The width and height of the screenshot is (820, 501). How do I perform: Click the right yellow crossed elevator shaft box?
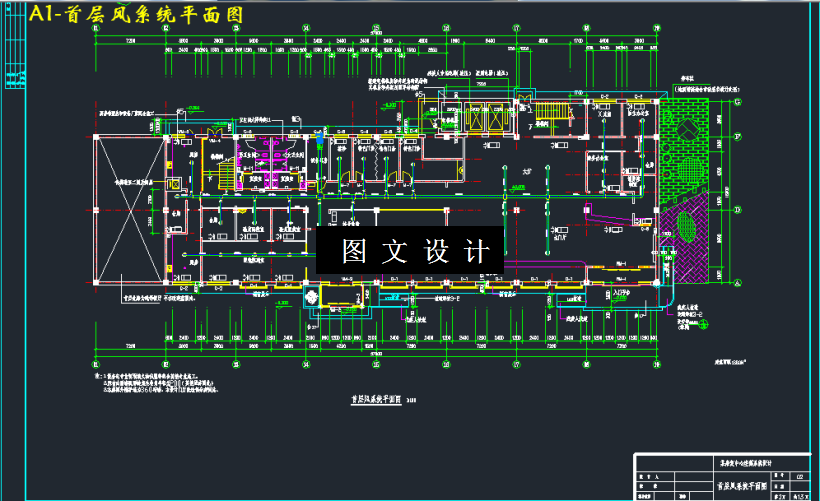point(497,118)
